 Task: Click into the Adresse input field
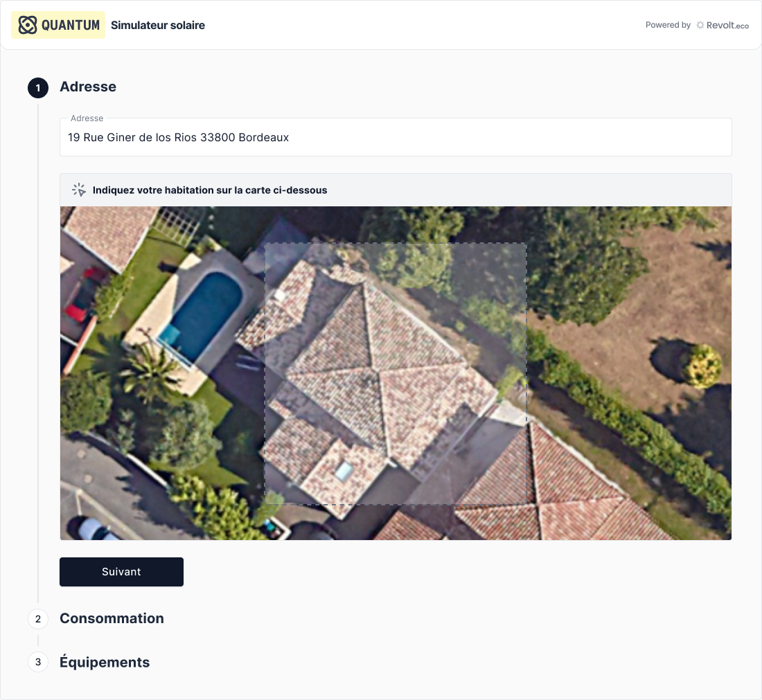point(396,137)
